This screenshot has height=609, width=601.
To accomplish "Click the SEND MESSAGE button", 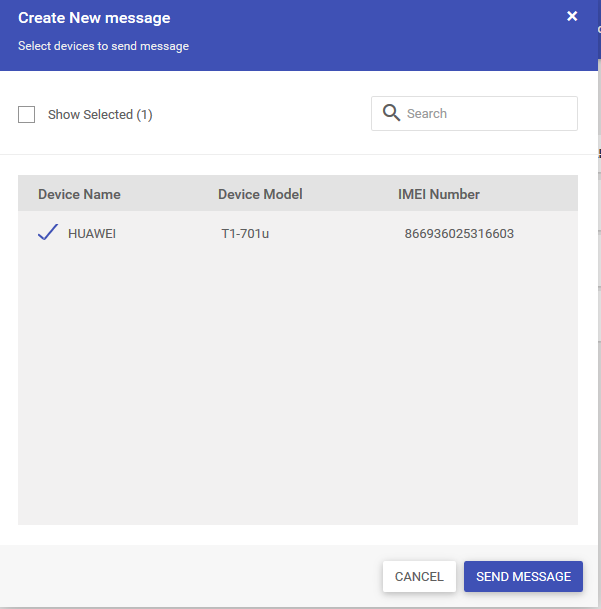I will click(523, 576).
